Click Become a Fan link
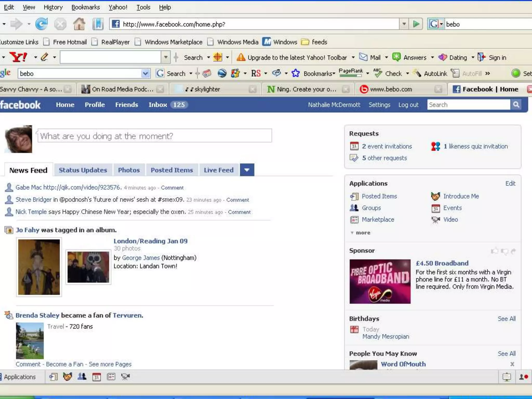Viewport: 532px width, 399px height. tap(65, 364)
